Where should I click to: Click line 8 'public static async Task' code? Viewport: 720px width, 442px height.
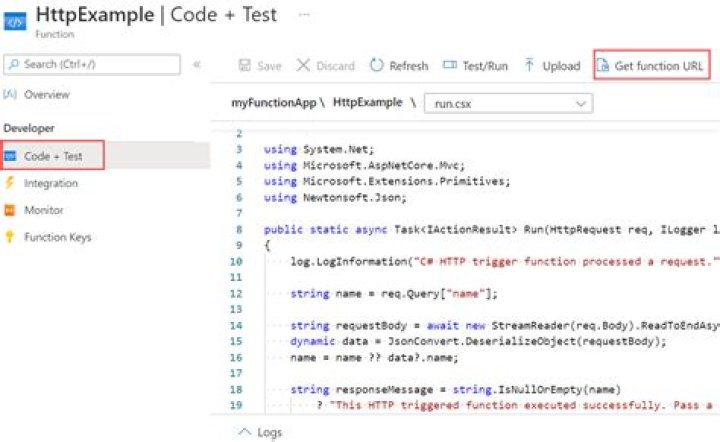pyautogui.click(x=492, y=229)
